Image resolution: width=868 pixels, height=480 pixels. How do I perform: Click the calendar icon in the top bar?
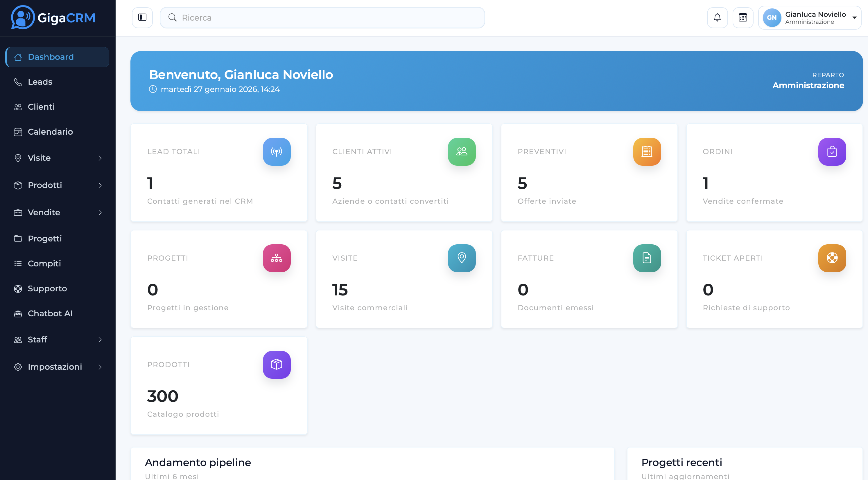(x=743, y=17)
